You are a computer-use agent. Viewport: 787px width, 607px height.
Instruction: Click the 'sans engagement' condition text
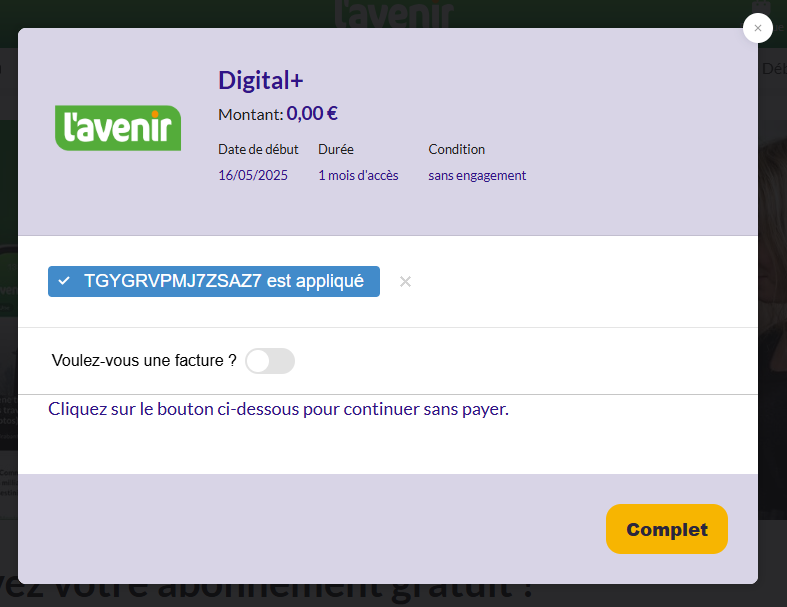click(477, 175)
